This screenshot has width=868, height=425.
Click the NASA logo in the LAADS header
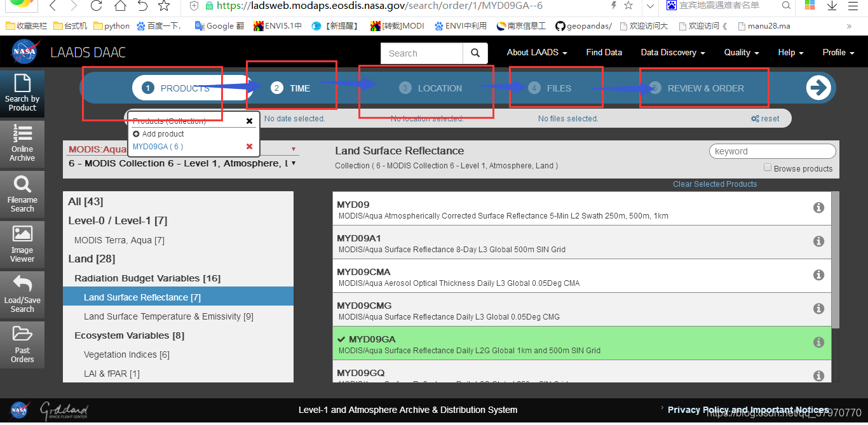(x=25, y=52)
